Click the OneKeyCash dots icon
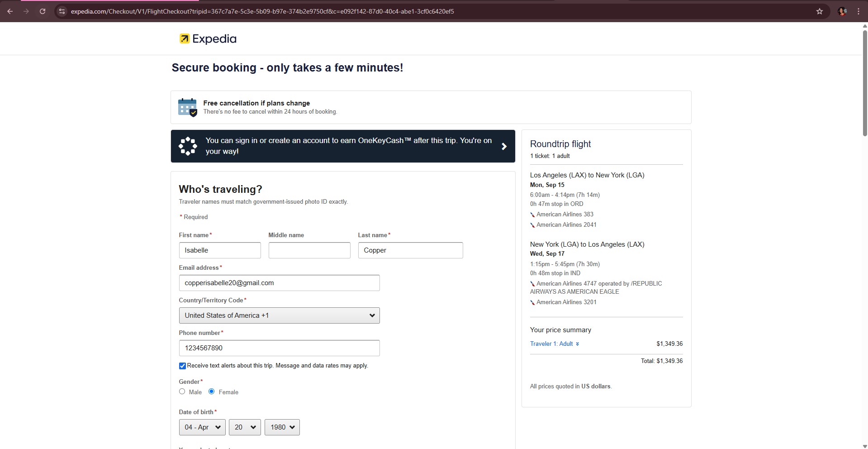Image resolution: width=868 pixels, height=449 pixels. [188, 146]
